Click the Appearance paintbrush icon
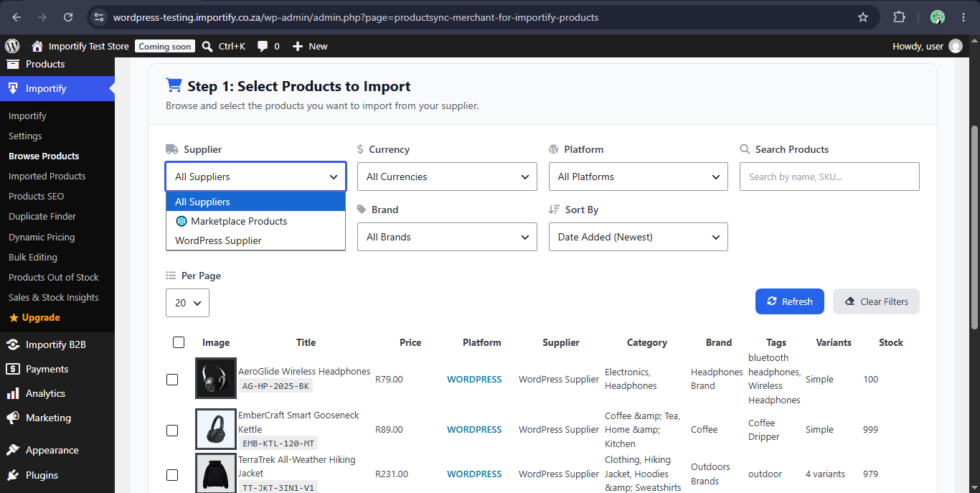Viewport: 980px width, 493px height. [x=13, y=450]
